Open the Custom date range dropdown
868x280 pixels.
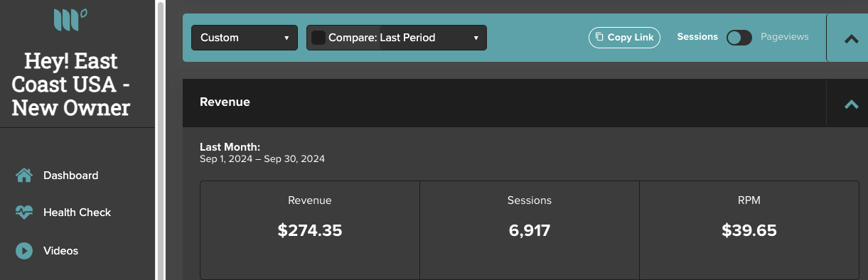pyautogui.click(x=245, y=38)
